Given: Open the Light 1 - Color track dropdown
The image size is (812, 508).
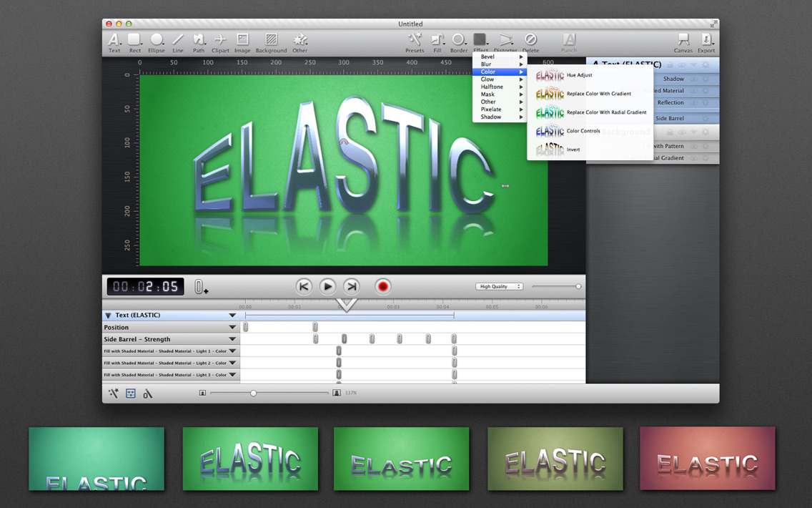Looking at the screenshot, I should [x=232, y=351].
